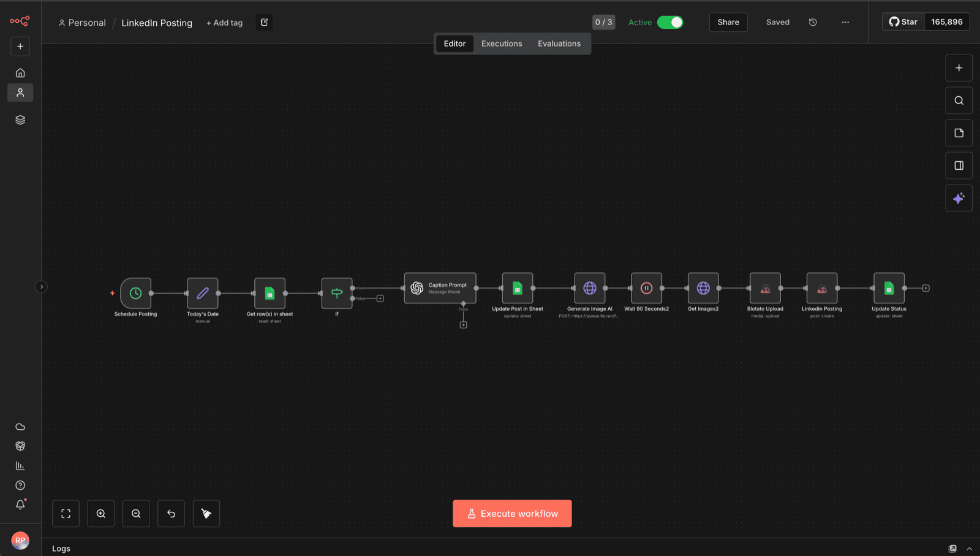Open the AI assistant sparkle icon

point(959,198)
